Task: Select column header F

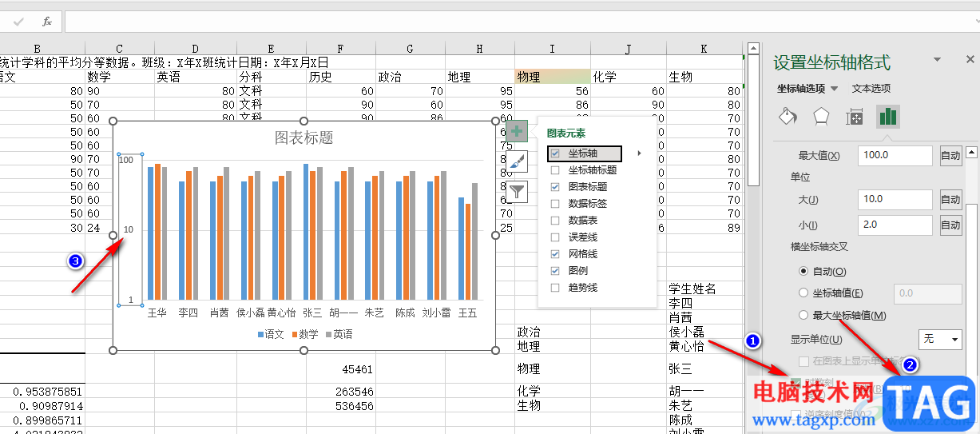Action: 341,49
